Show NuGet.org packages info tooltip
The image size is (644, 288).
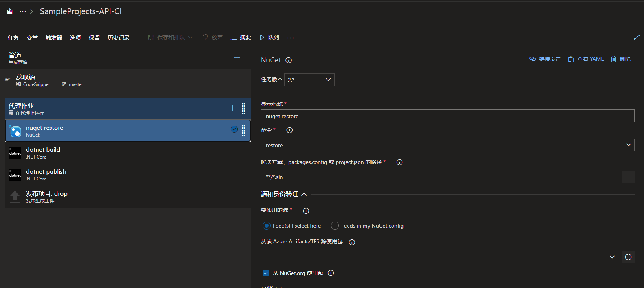[331, 273]
